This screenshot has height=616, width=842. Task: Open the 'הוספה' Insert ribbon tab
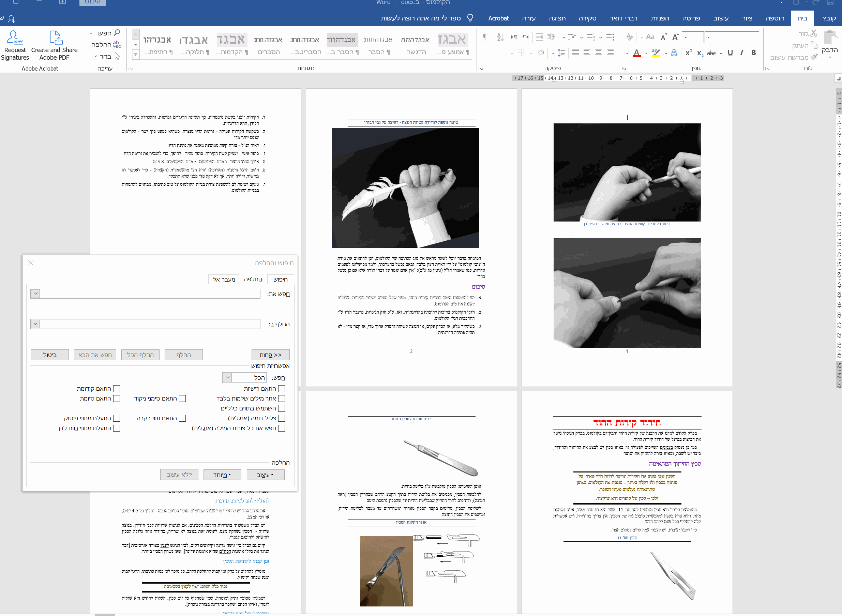click(x=775, y=18)
